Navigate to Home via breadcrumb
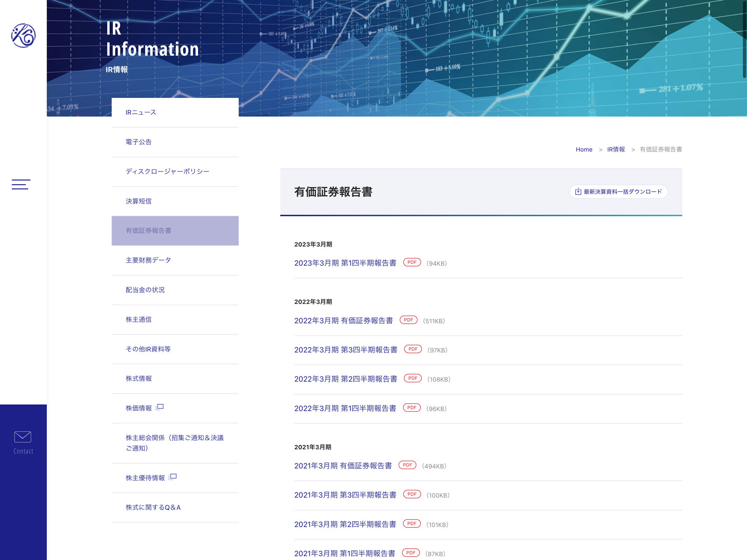This screenshot has height=560, width=747. (584, 150)
